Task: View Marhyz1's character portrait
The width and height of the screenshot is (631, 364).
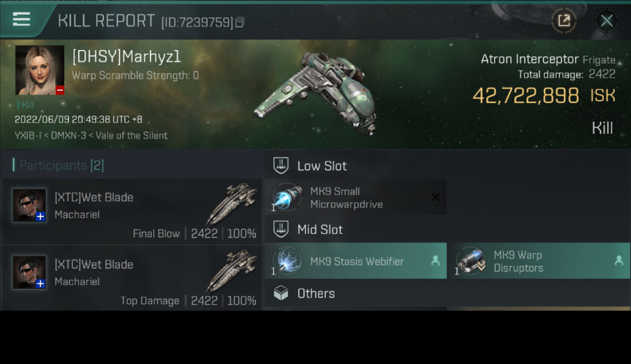Action: point(40,70)
